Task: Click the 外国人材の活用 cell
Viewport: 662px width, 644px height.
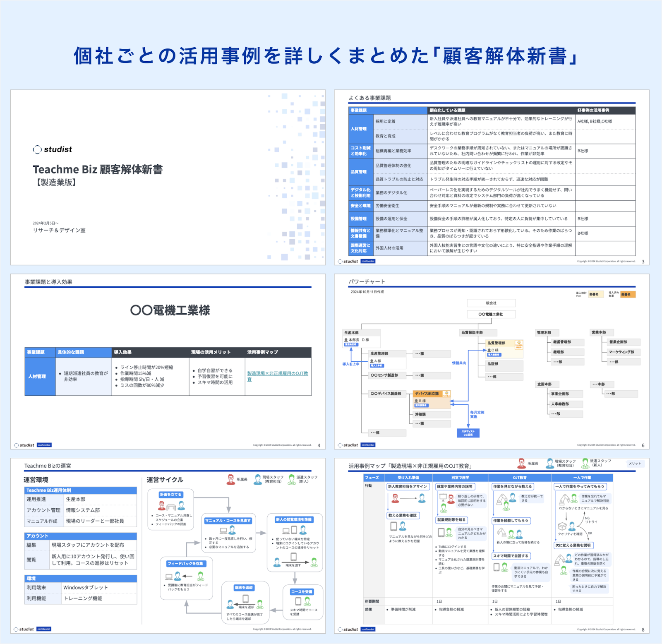Action: coord(400,248)
